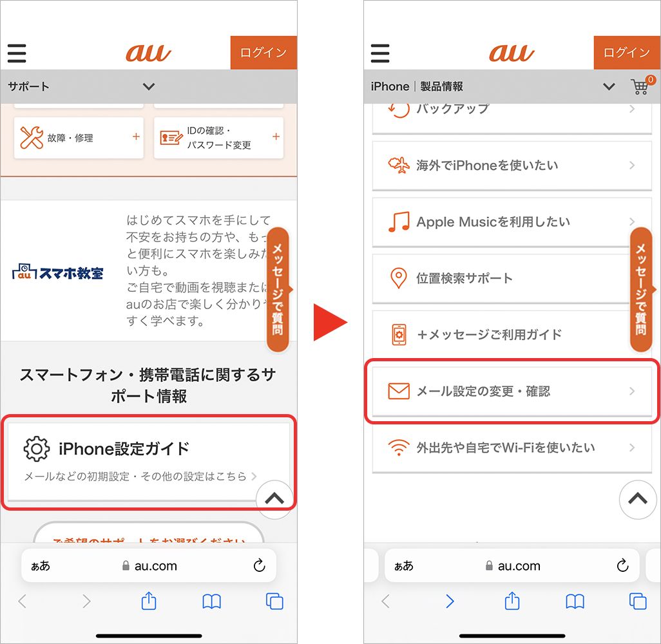Expand 故障・修理 card plus
661x644 pixels.
(x=136, y=137)
